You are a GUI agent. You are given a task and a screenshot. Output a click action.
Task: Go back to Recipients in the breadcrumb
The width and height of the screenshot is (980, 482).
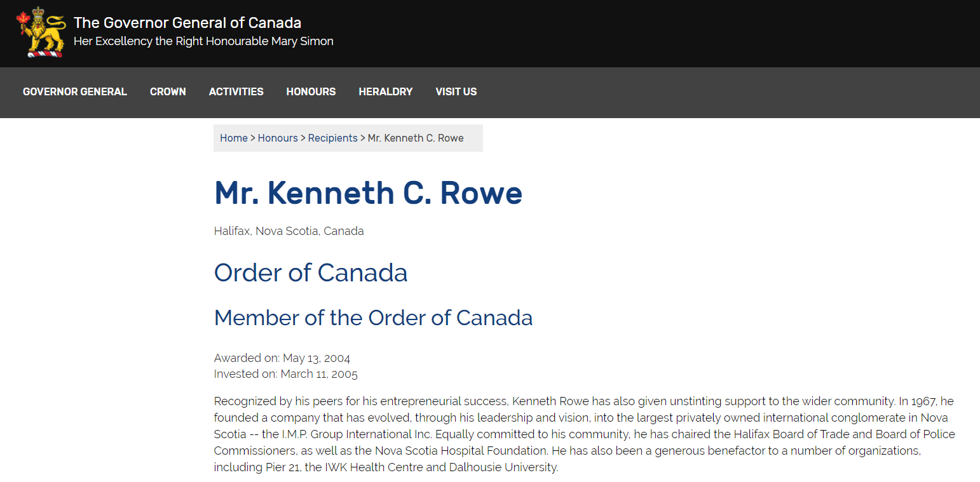click(333, 138)
